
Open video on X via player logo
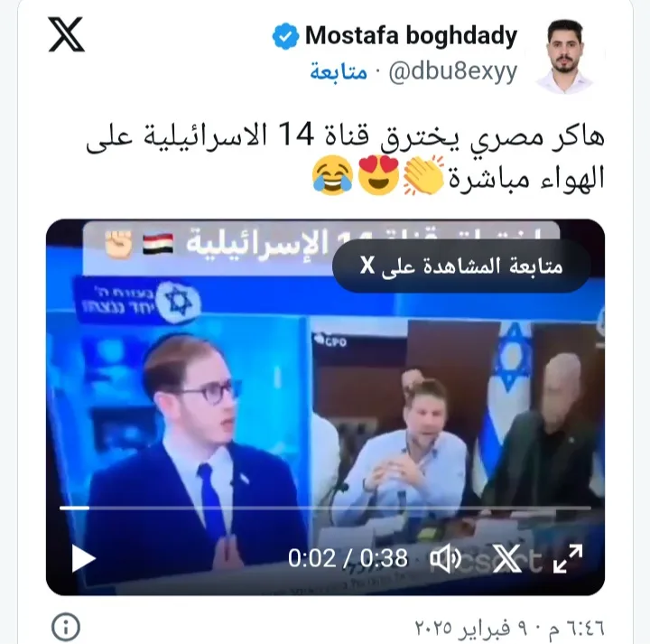506,558
